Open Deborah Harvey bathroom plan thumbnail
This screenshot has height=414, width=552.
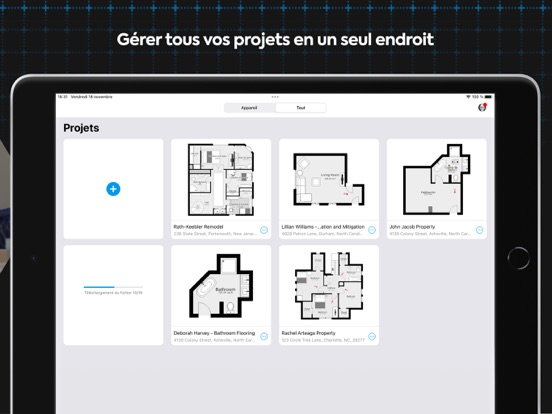pyautogui.click(x=221, y=286)
